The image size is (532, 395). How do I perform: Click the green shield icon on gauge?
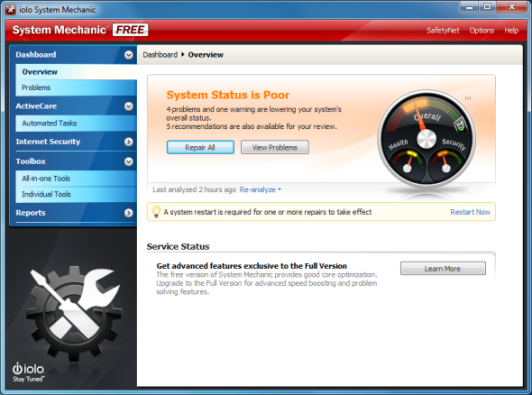[461, 124]
